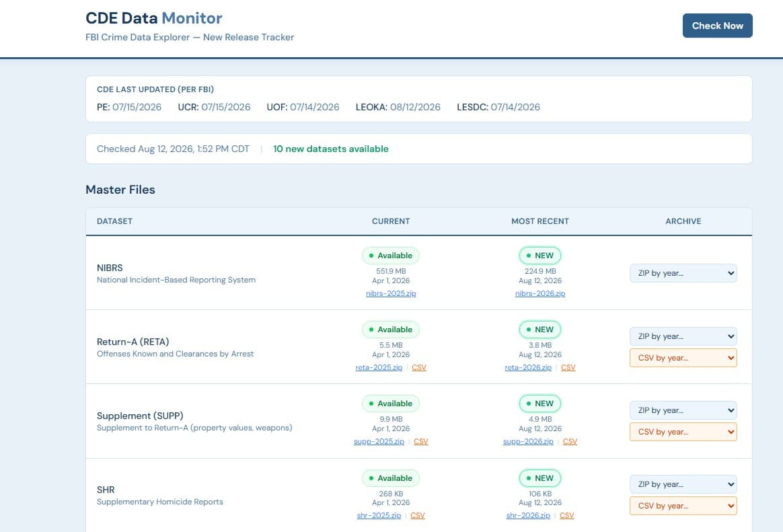The width and height of the screenshot is (783, 532).
Task: Click 'National Incident-Based Reporting System' description
Action: [x=176, y=280]
